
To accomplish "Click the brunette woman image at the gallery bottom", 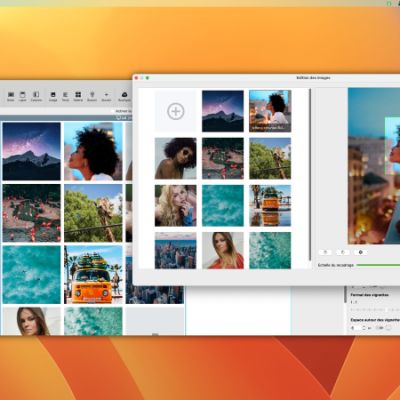I will coord(32,321).
